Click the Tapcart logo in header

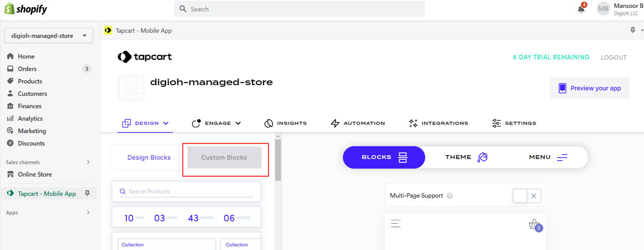145,57
